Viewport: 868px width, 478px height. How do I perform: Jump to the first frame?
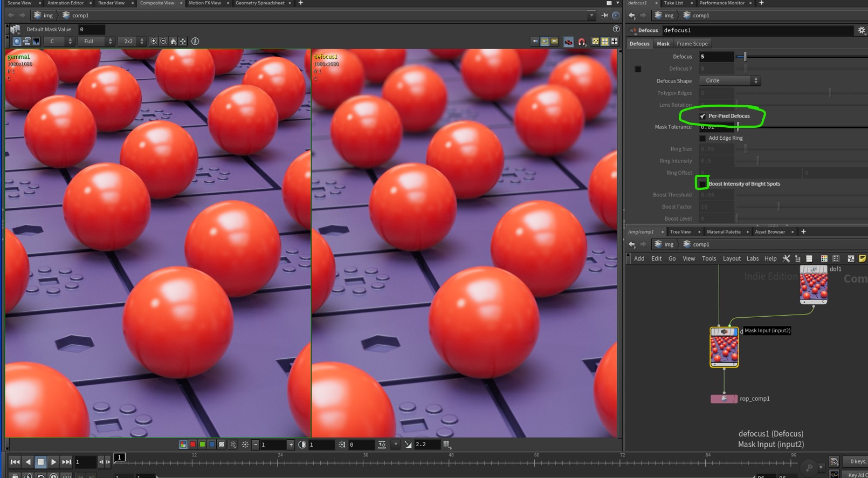(15, 462)
